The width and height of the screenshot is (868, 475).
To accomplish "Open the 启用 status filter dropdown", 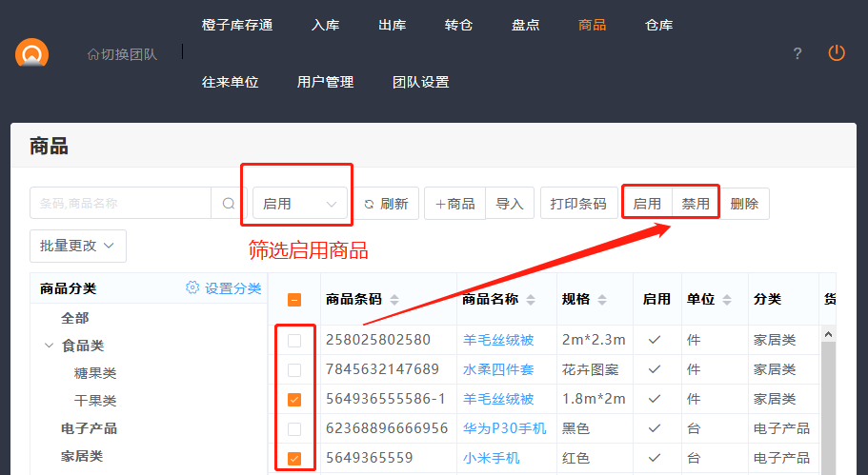I will tap(300, 204).
